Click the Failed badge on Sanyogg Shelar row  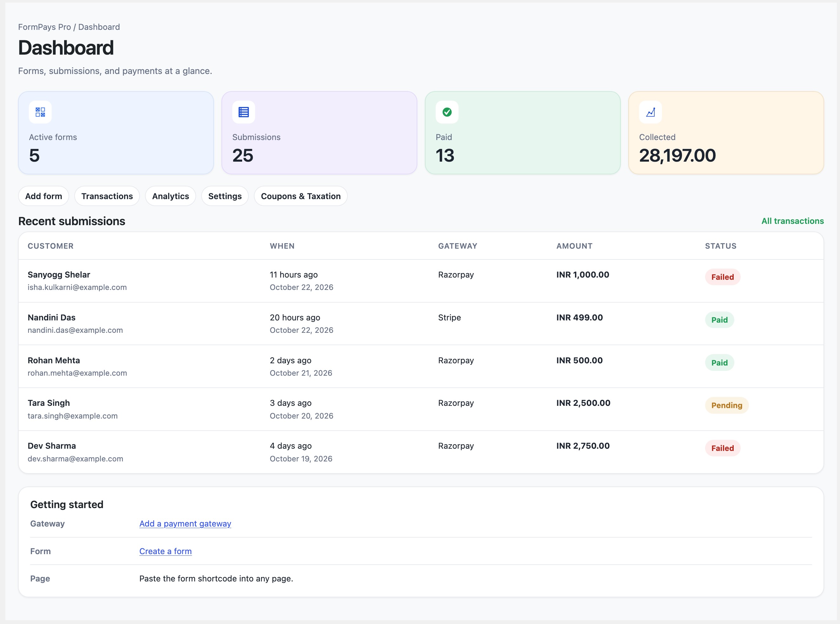(x=723, y=277)
